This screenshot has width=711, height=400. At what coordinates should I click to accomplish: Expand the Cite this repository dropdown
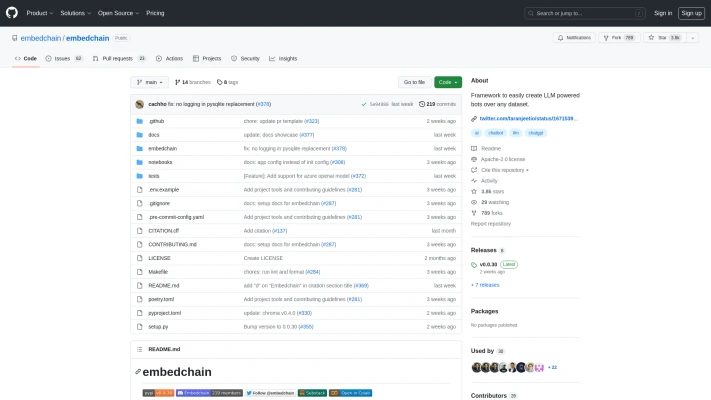click(x=505, y=170)
